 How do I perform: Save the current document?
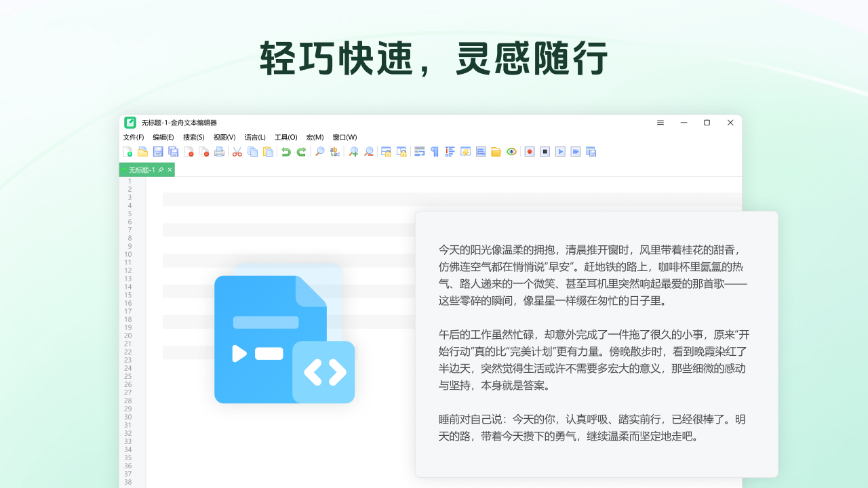(159, 151)
